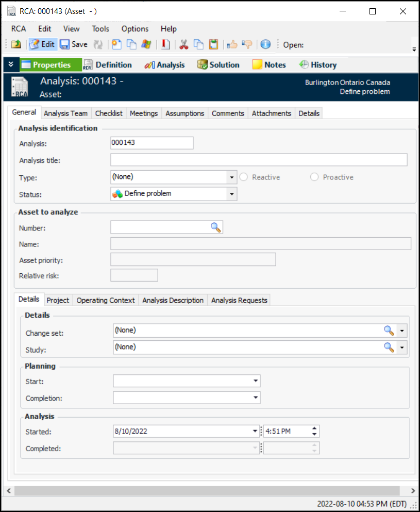Select the Reactive radio button
Viewport: 420px width, 512px height.
click(244, 177)
